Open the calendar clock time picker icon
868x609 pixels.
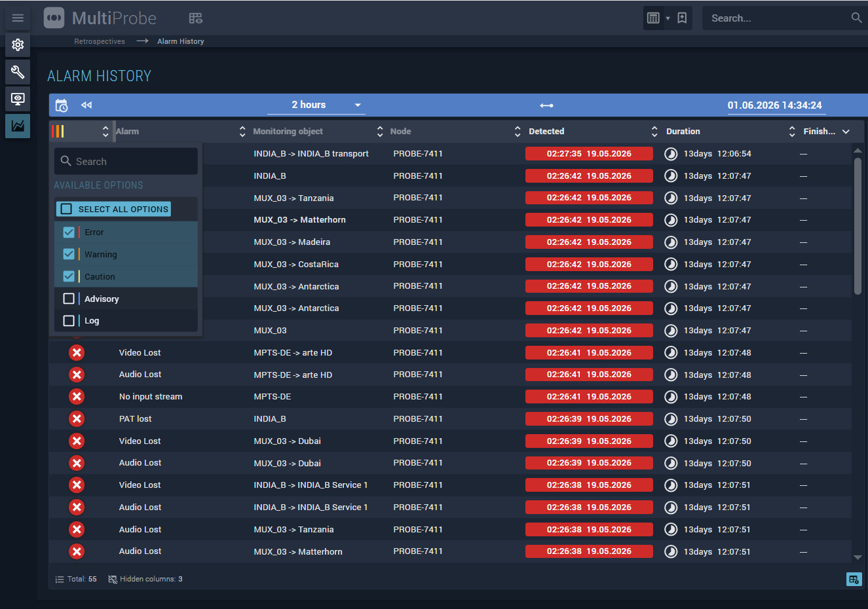(62, 105)
